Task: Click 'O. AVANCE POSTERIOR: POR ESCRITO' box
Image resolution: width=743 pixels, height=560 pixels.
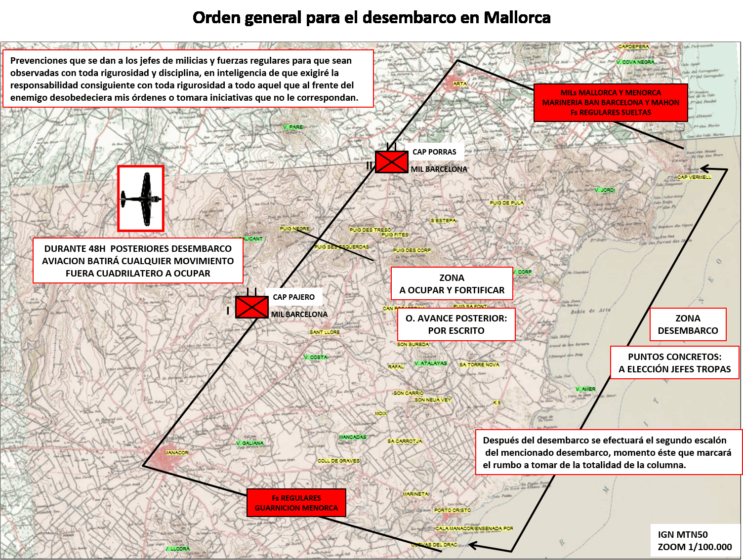Action: [x=456, y=324]
